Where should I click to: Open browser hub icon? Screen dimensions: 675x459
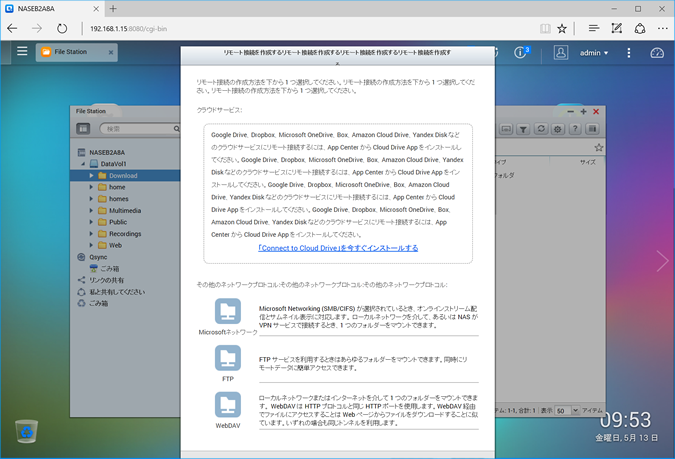[594, 28]
